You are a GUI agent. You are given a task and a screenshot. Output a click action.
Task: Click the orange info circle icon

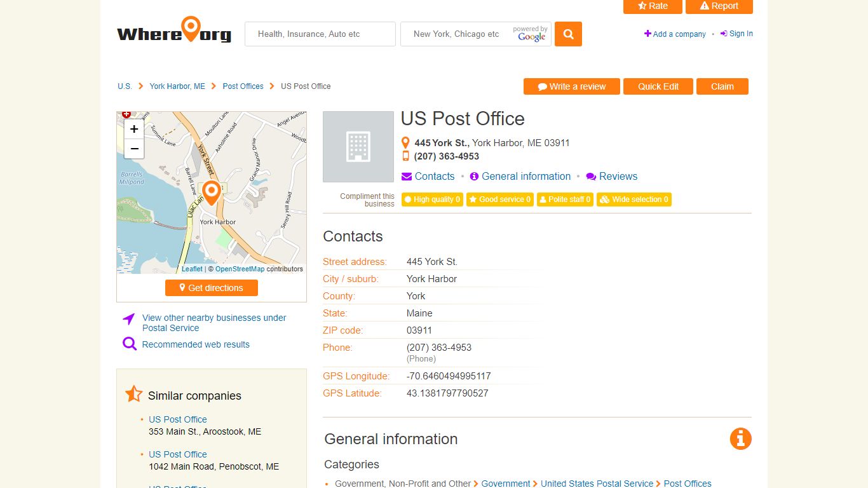pyautogui.click(x=740, y=438)
